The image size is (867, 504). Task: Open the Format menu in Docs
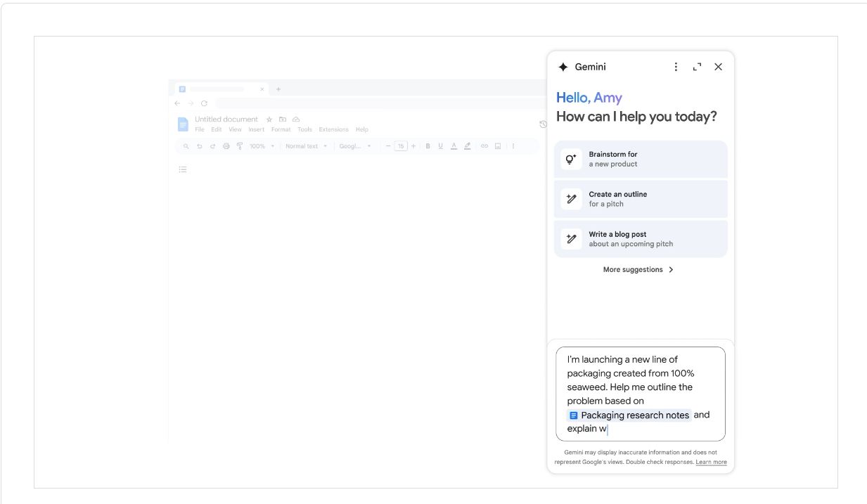[x=281, y=129]
